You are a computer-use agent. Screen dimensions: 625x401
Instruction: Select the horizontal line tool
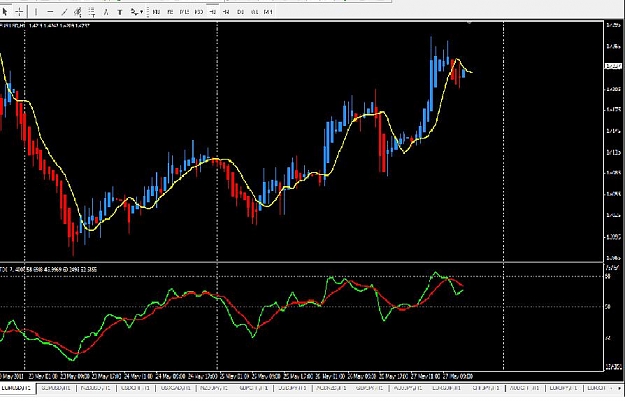click(x=50, y=12)
